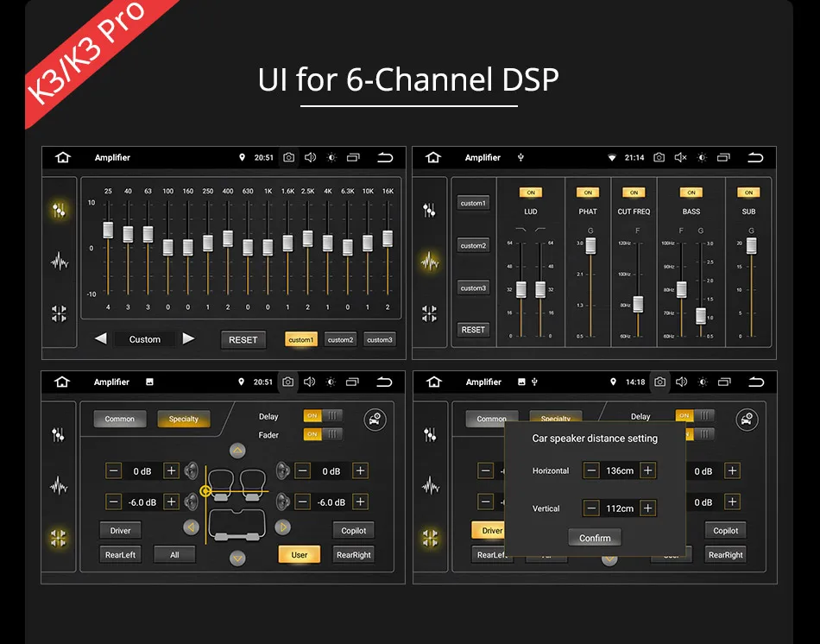This screenshot has height=644, width=820.
Task: Open home in top-left equalizer screen
Action: click(63, 157)
